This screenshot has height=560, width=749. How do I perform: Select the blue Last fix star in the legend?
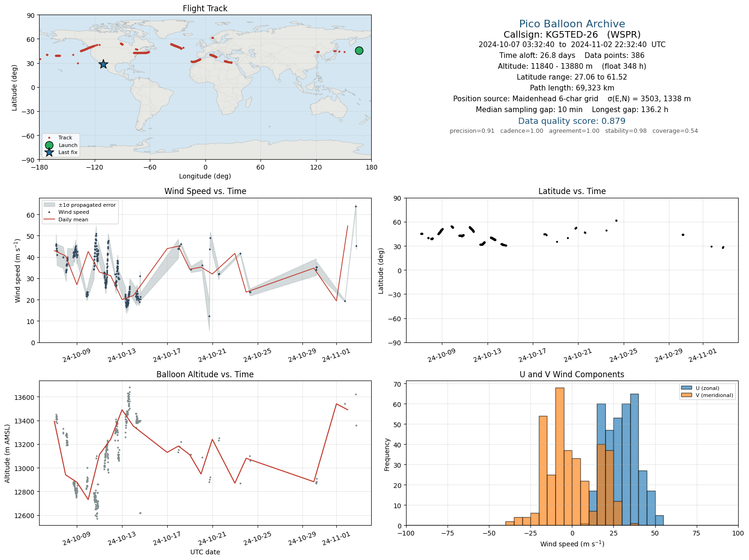pos(49,152)
